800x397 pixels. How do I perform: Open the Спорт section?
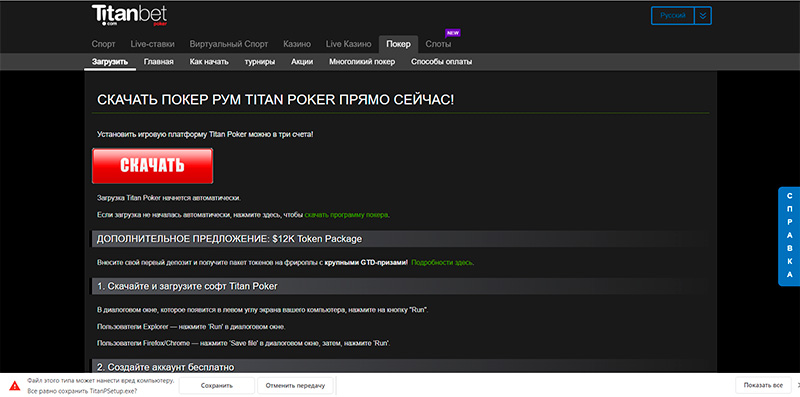[104, 44]
